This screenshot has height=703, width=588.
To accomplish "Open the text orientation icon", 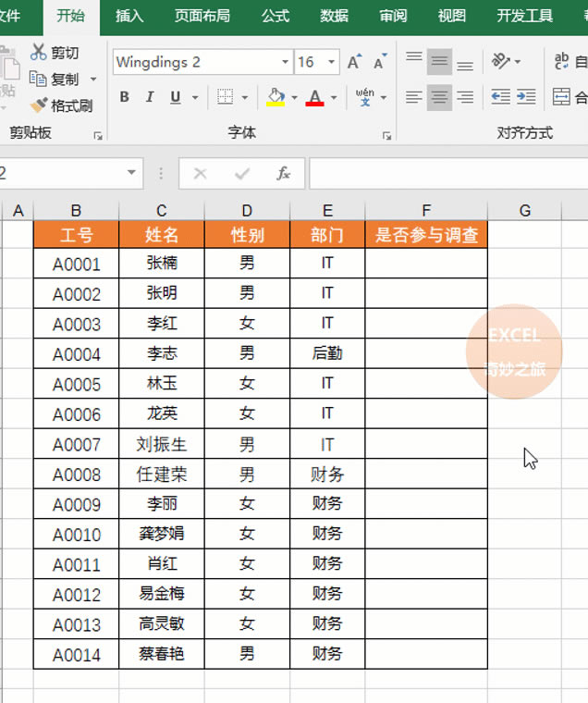I will pyautogui.click(x=500, y=61).
